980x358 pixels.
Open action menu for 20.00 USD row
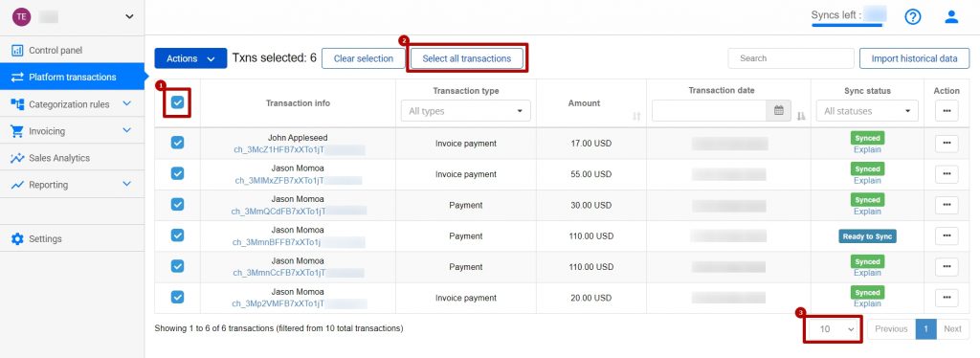947,298
